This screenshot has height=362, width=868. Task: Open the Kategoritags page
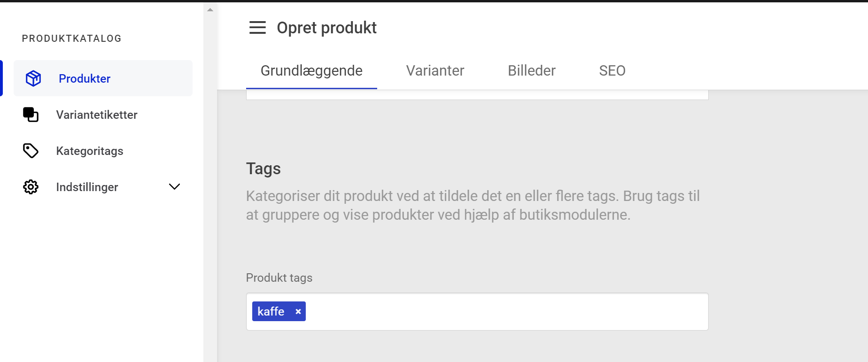pos(90,151)
